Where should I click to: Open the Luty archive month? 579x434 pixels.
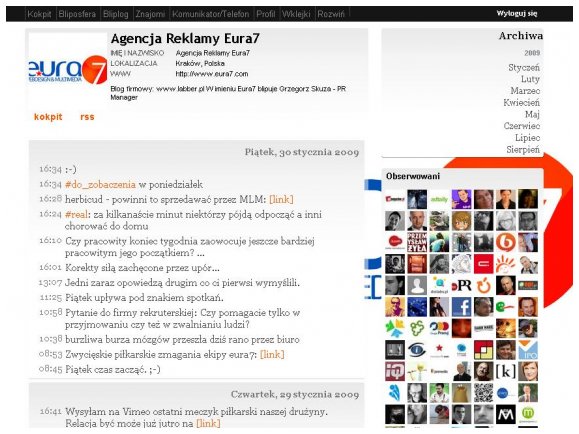pyautogui.click(x=530, y=79)
